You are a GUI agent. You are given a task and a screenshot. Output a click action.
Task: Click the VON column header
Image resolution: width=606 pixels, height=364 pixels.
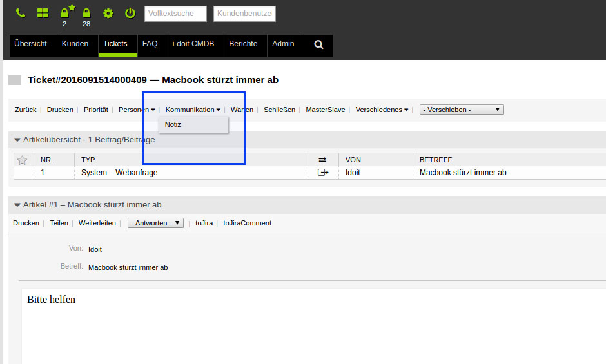pyautogui.click(x=353, y=160)
